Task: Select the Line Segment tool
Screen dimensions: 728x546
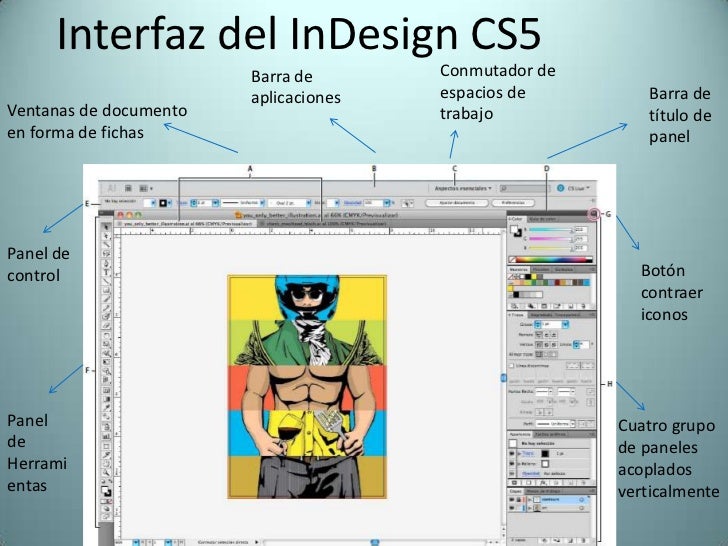Action: point(106,281)
